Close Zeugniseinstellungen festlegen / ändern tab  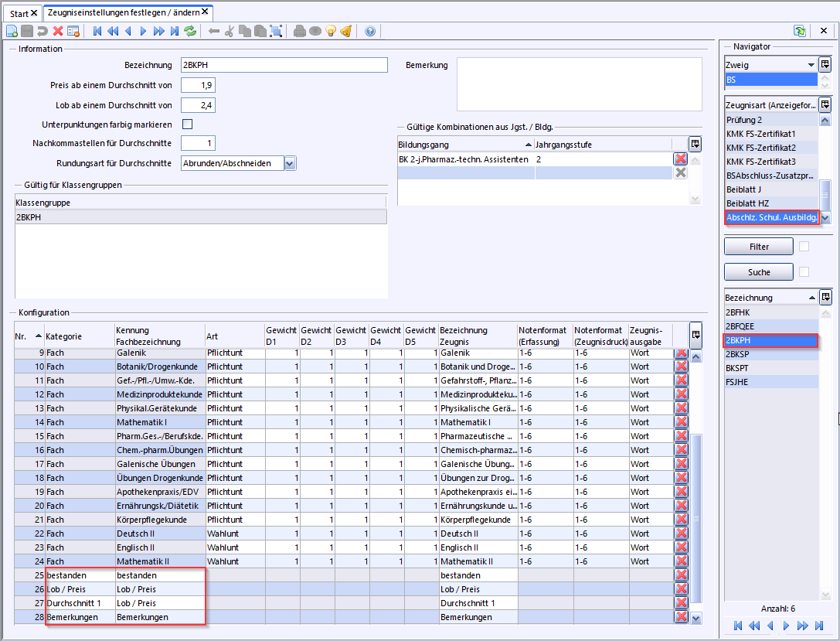[205, 12]
